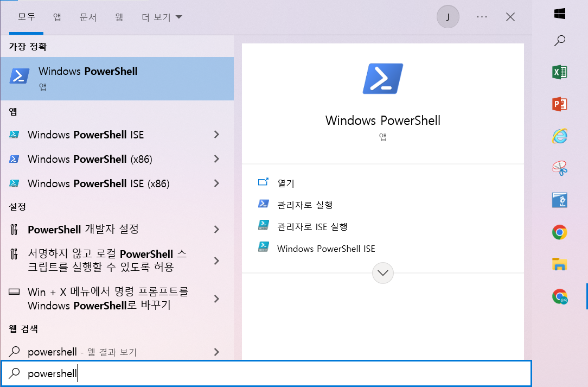Launch Google Chrome from the taskbar

[559, 232]
